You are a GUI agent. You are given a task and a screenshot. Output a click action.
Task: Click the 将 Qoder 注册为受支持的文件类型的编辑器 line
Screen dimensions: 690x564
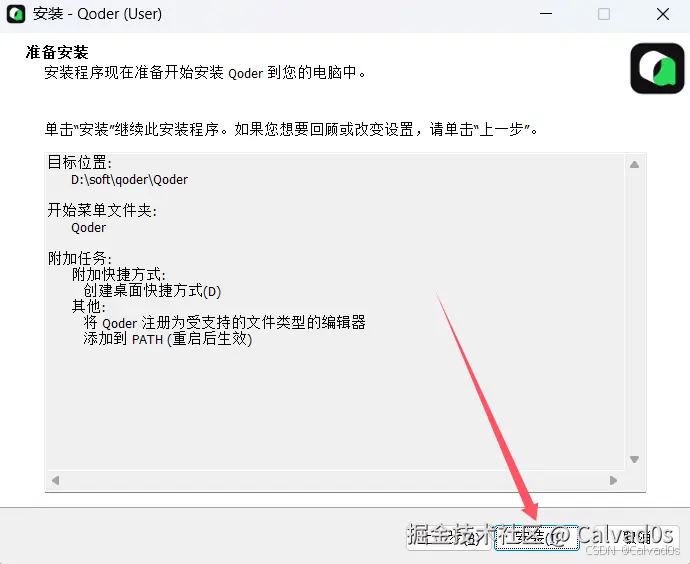pyautogui.click(x=224, y=322)
